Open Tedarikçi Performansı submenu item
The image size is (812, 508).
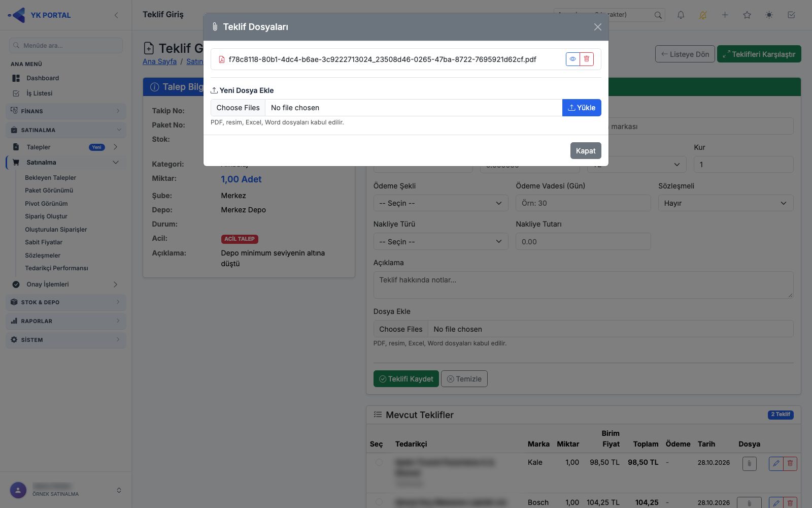tap(56, 268)
